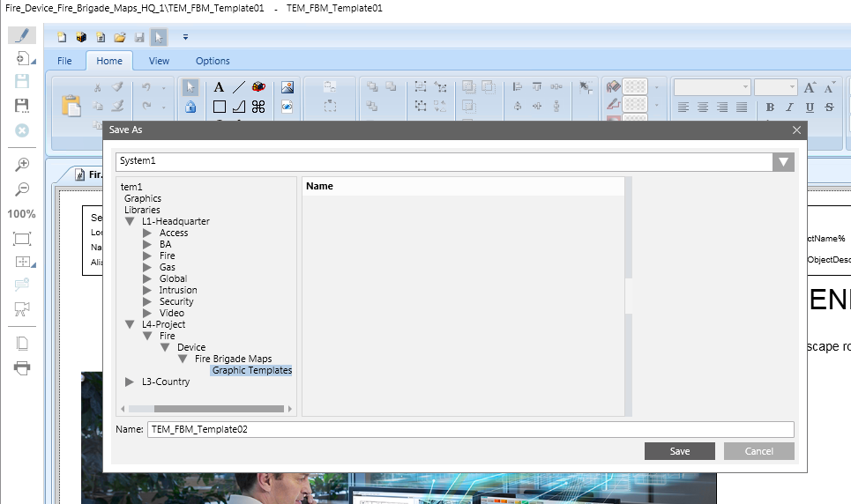Click the Save button in dialog

tap(679, 451)
